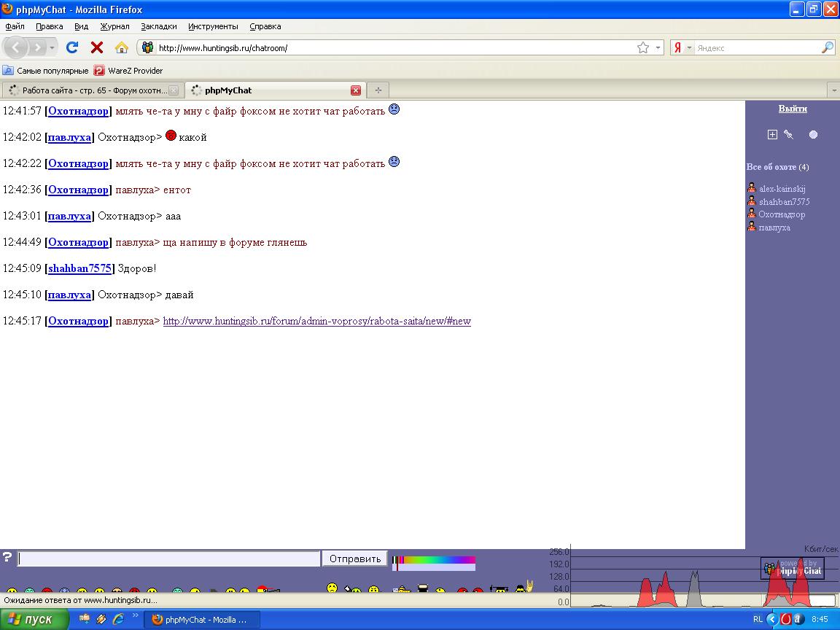Open the list all tabs dropdown
The width and height of the screenshot is (840, 630).
(833, 90)
